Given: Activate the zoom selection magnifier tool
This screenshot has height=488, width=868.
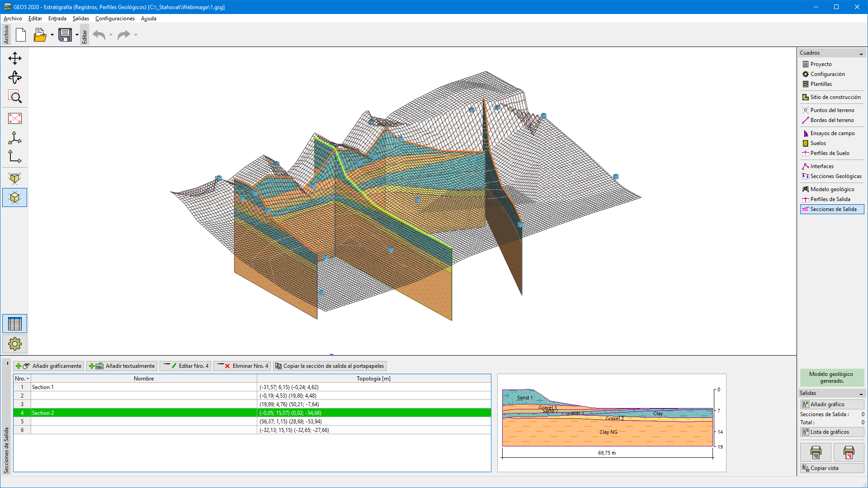Looking at the screenshot, I should (15, 96).
